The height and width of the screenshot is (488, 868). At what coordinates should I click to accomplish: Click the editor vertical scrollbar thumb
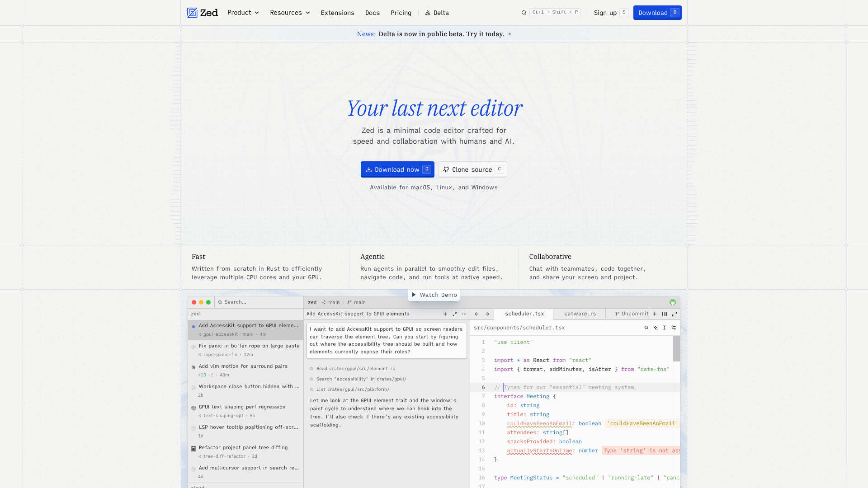point(676,348)
